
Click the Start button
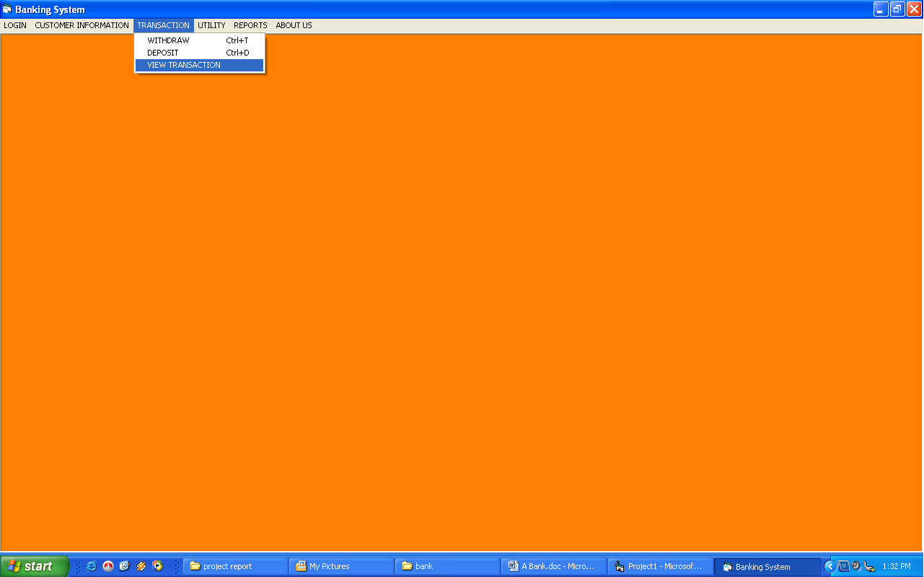32,566
